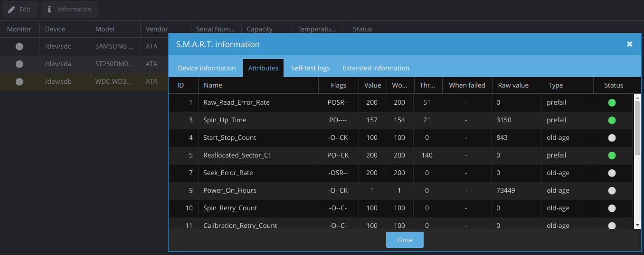Click the Spin_Up_Time attribute name

coord(225,120)
